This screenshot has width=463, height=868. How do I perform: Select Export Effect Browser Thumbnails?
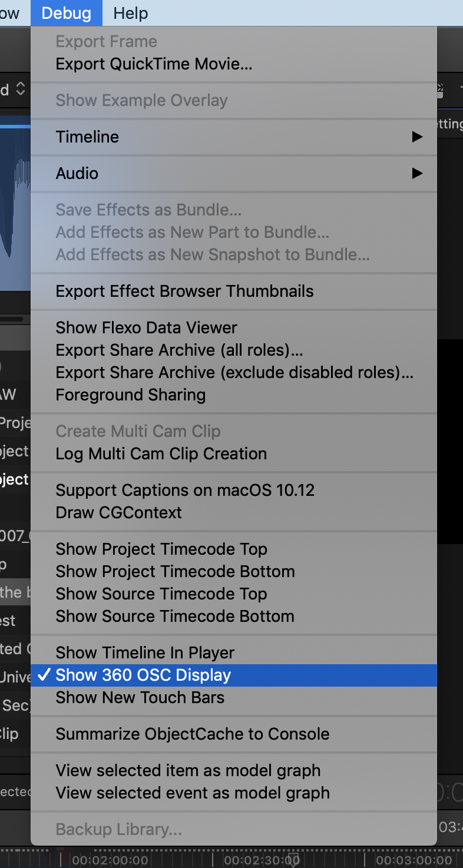(x=184, y=291)
